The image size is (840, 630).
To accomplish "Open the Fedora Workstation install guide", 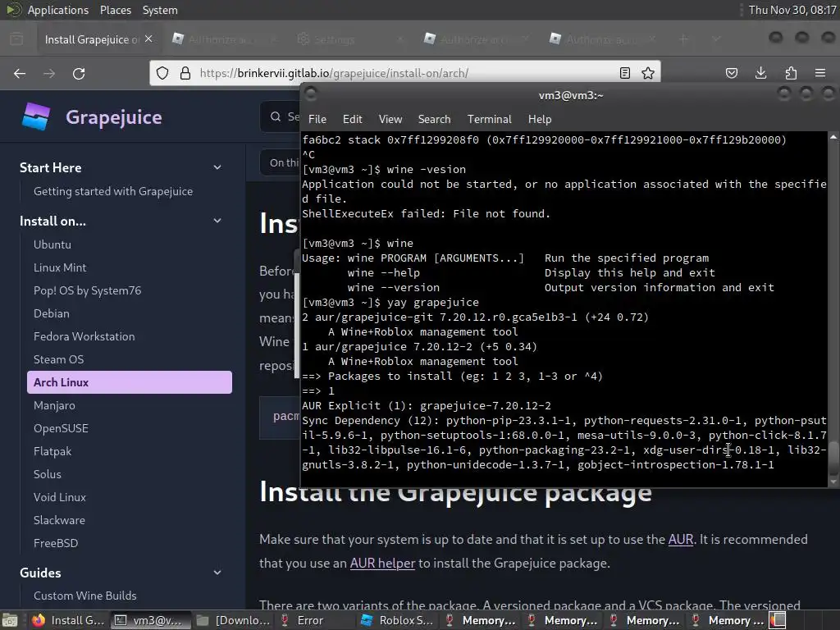I will (84, 336).
